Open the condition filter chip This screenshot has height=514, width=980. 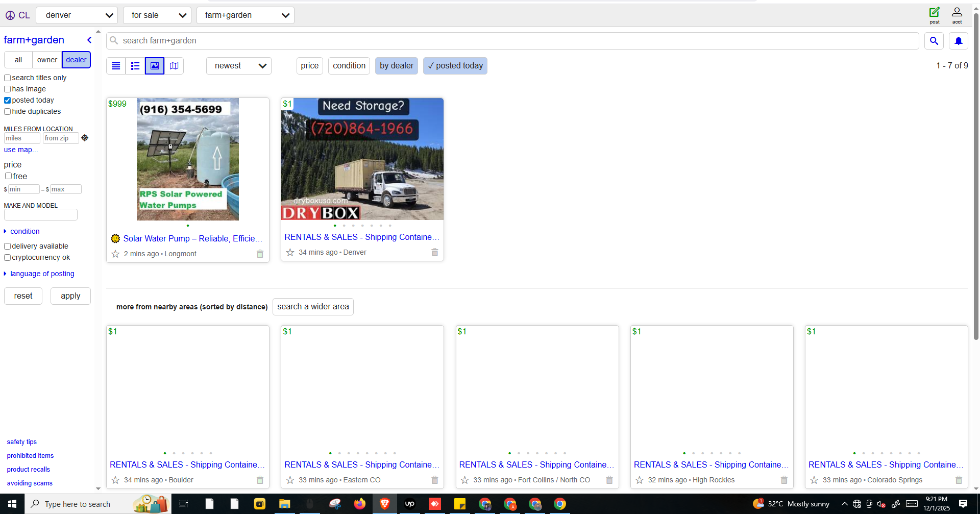[x=349, y=66]
